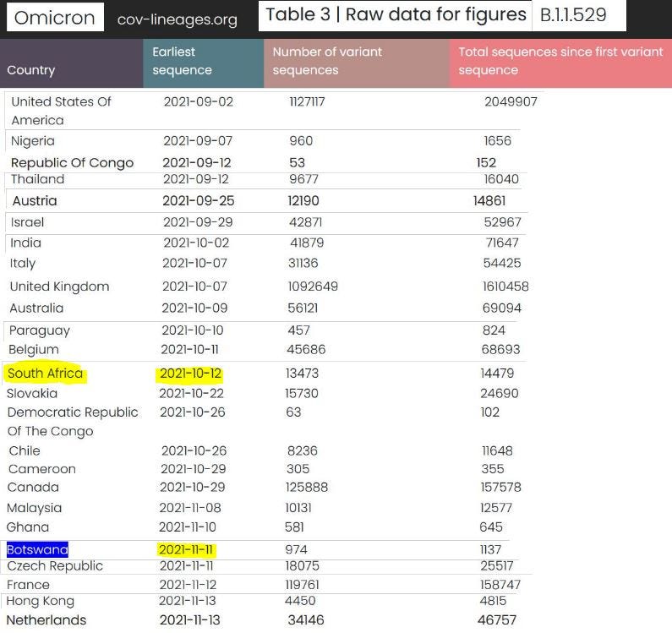Click Republic Of Congo total 152

pyautogui.click(x=486, y=163)
